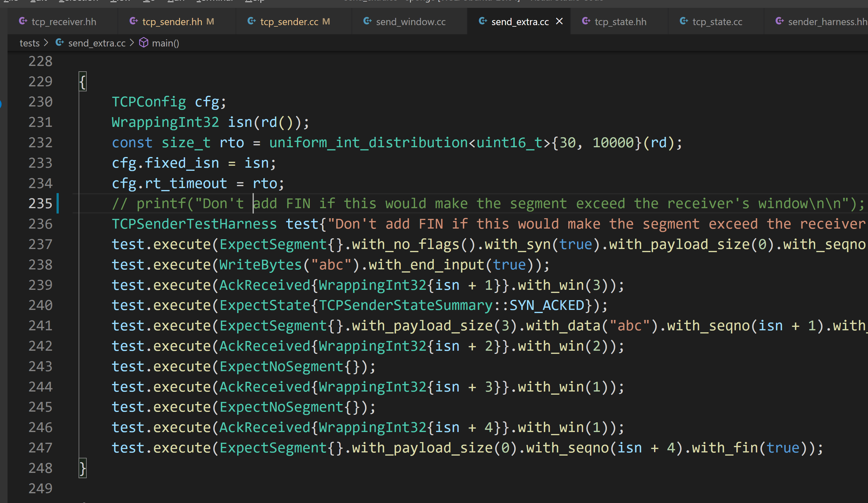Switch to the tcp_sender.cc tab
This screenshot has width=868, height=503.
pos(289,22)
